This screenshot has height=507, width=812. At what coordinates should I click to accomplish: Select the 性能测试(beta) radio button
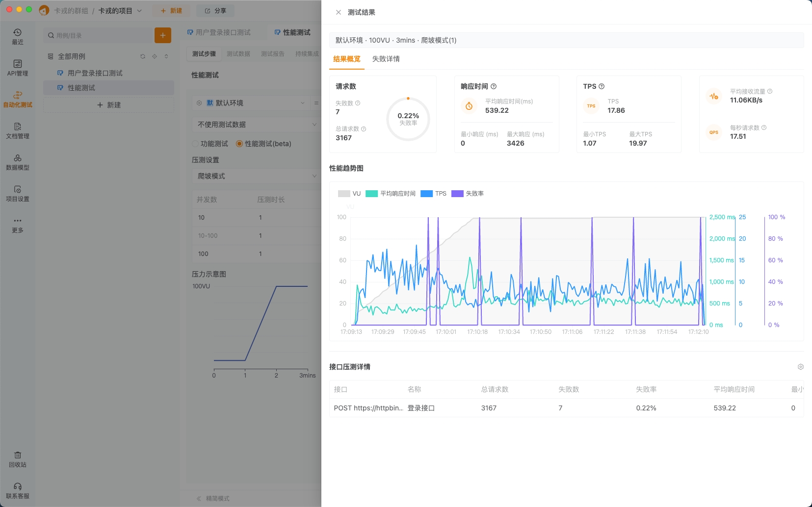coord(239,144)
